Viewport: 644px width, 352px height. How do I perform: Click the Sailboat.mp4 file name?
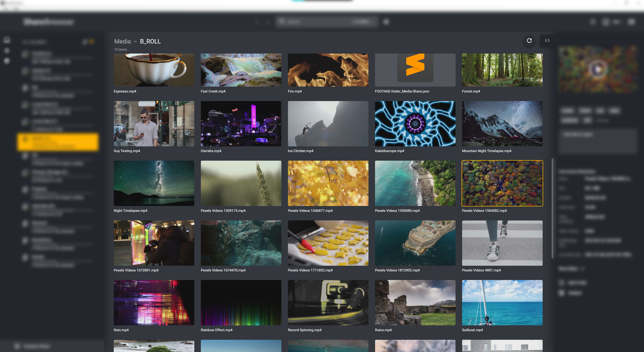click(x=472, y=330)
